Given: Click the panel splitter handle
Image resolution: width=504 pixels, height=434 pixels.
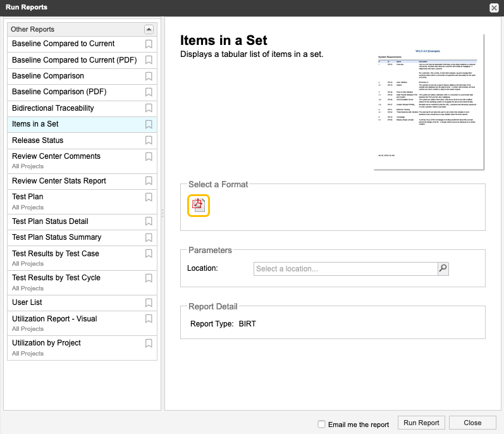Looking at the screenshot, I should click(x=163, y=213).
